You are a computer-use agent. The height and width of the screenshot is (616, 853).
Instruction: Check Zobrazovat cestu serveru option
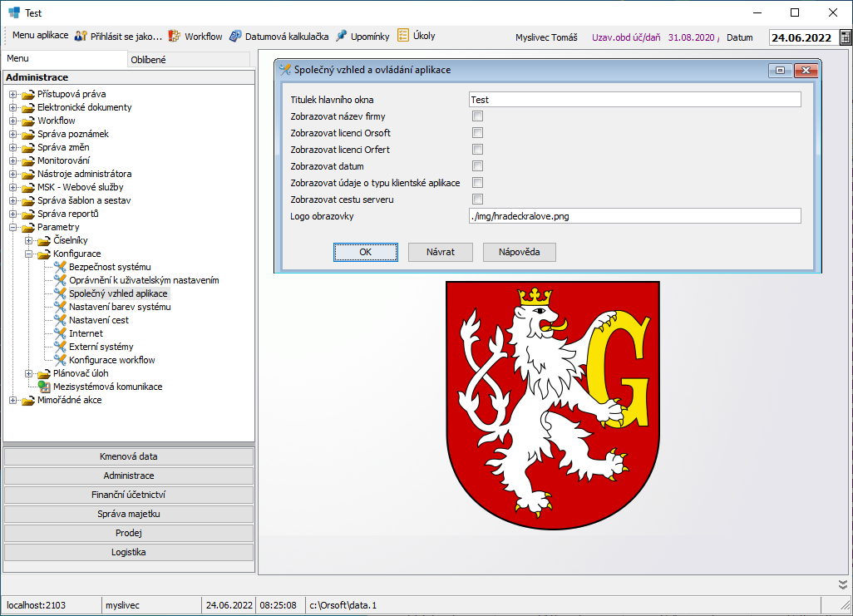(478, 200)
